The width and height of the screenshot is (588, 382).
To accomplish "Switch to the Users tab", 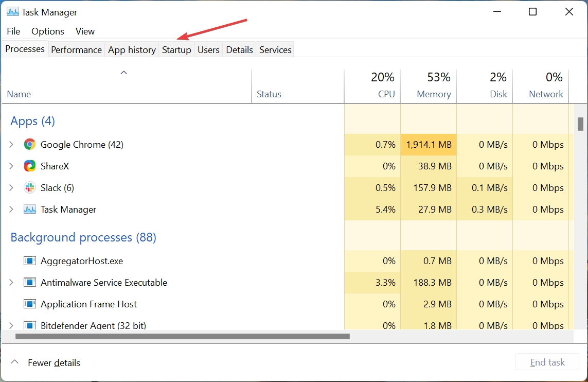I will click(x=208, y=50).
